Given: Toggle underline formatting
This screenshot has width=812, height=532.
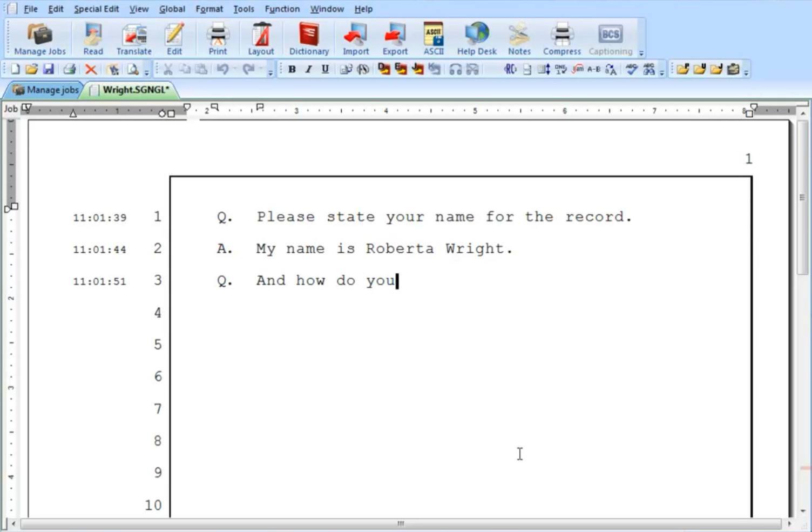Looking at the screenshot, I should [x=324, y=69].
